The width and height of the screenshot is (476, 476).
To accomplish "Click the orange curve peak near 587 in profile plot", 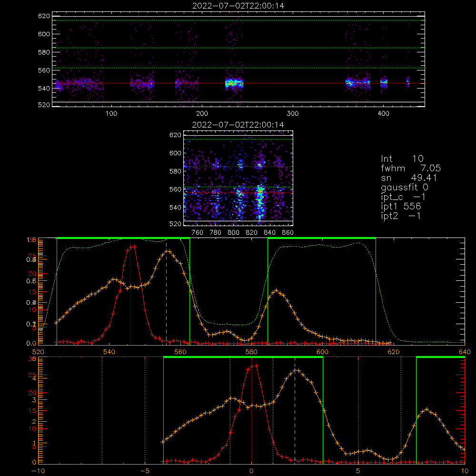I will click(276, 290).
